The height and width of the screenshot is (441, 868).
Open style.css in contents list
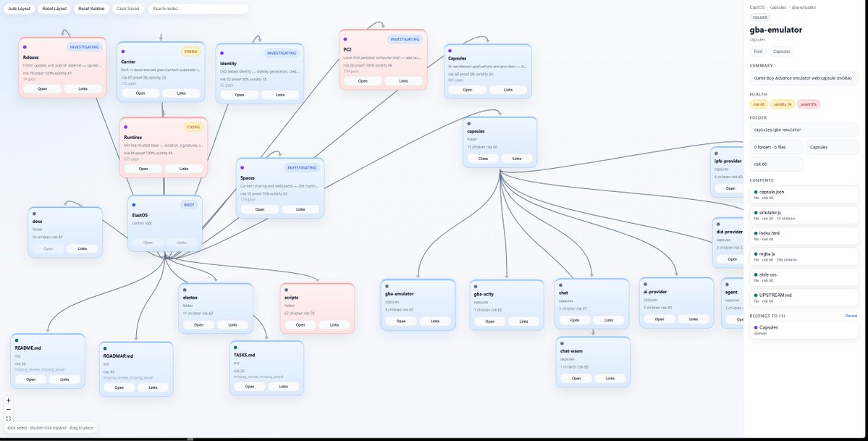click(x=804, y=277)
